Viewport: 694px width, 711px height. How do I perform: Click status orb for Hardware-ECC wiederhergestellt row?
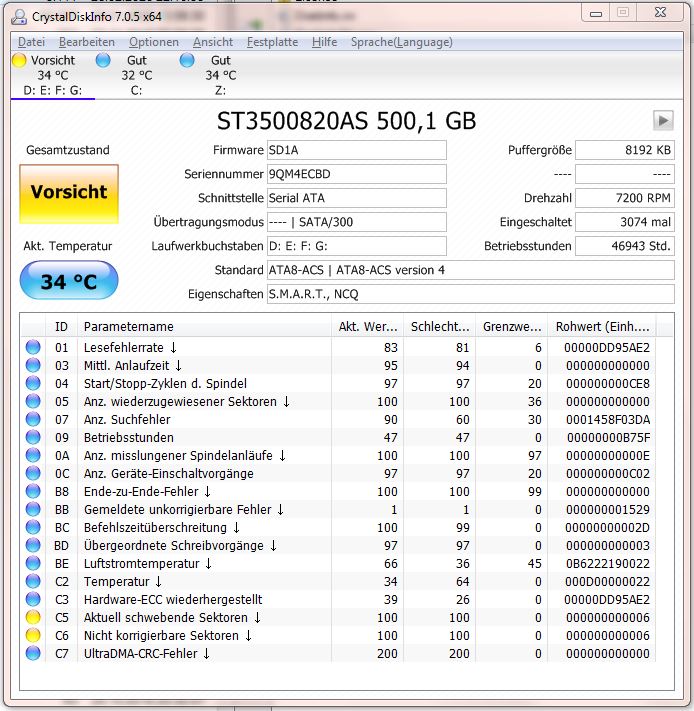coord(33,599)
